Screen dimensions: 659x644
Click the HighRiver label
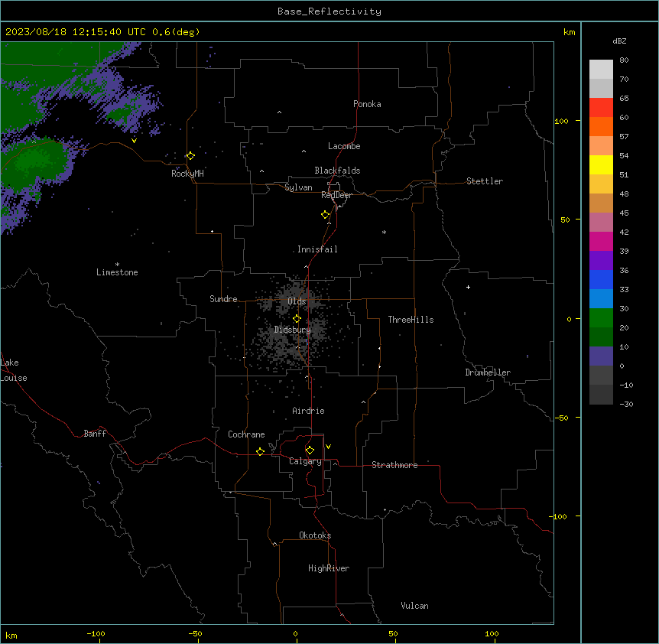(x=329, y=568)
